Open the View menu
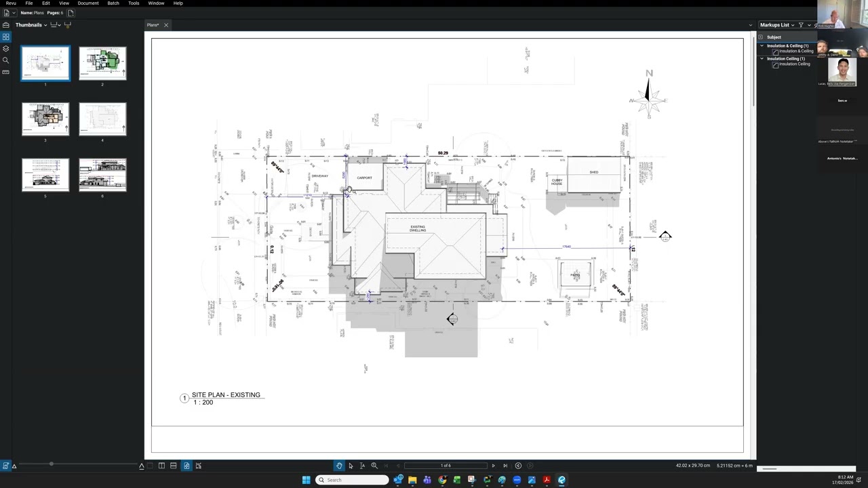Screen dimensions: 868x488 pos(64,3)
